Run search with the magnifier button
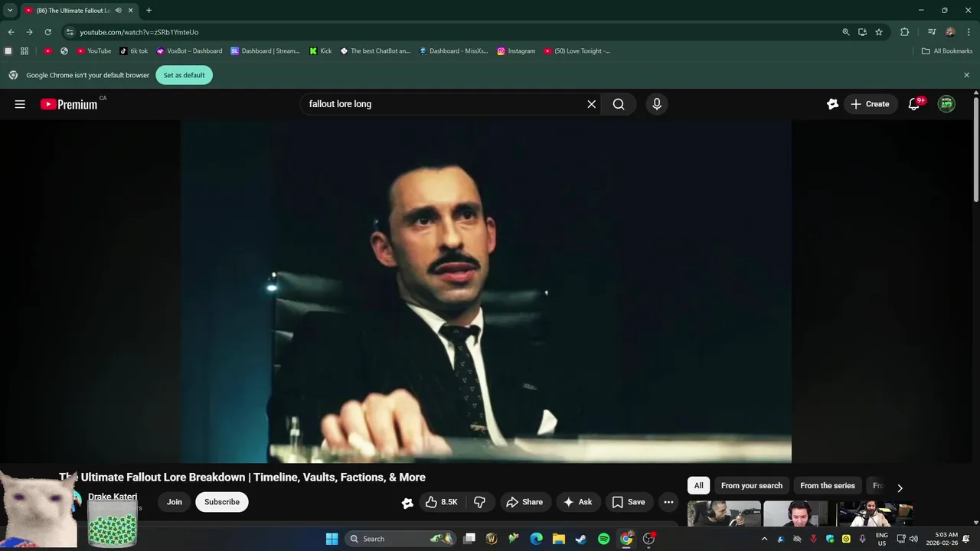 619,104
